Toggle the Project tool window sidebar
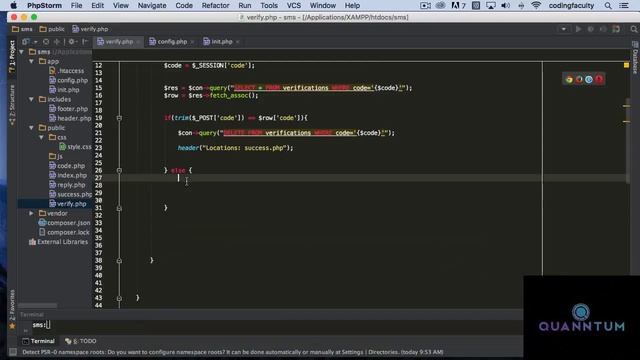This screenshot has height=360, width=640. pyautogui.click(x=12, y=57)
